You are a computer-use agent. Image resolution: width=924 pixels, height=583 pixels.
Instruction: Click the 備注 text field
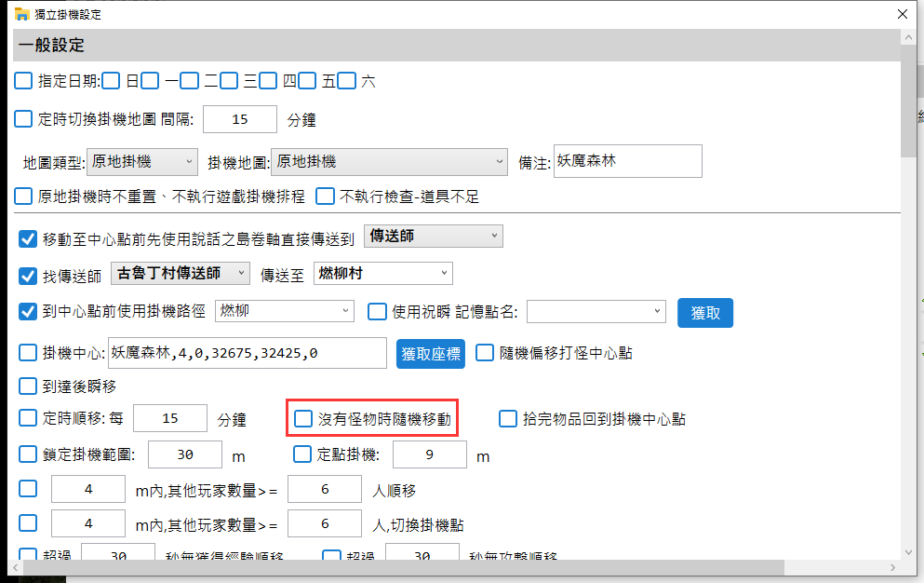coord(626,161)
